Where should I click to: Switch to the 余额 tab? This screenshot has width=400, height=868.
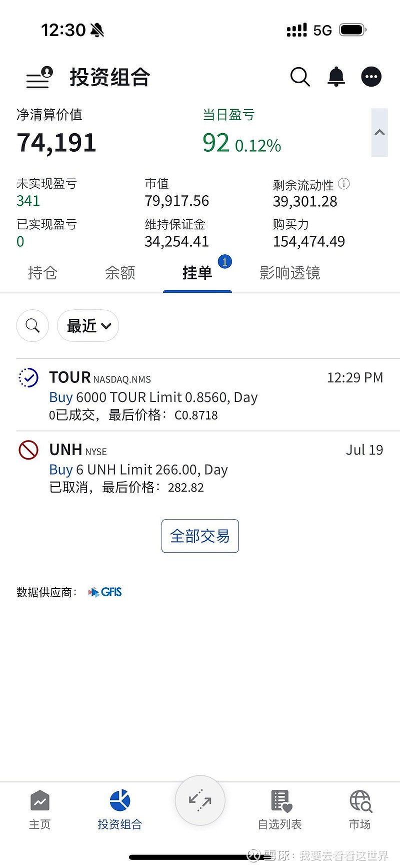click(120, 273)
